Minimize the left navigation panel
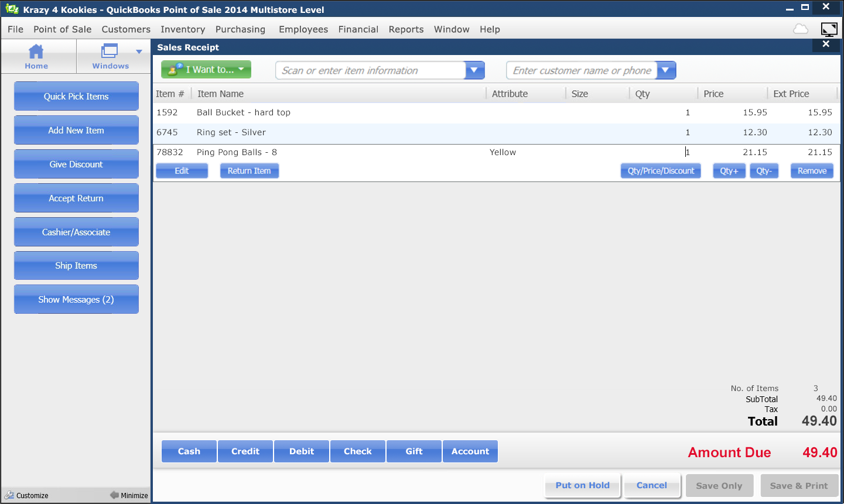Screen dimensions: 844x504 click(129, 495)
